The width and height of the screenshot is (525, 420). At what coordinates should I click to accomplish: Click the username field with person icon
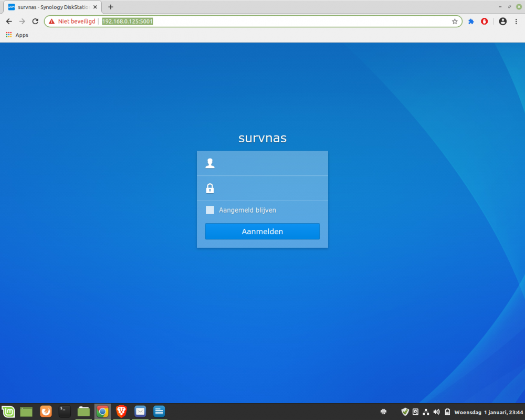click(x=262, y=163)
